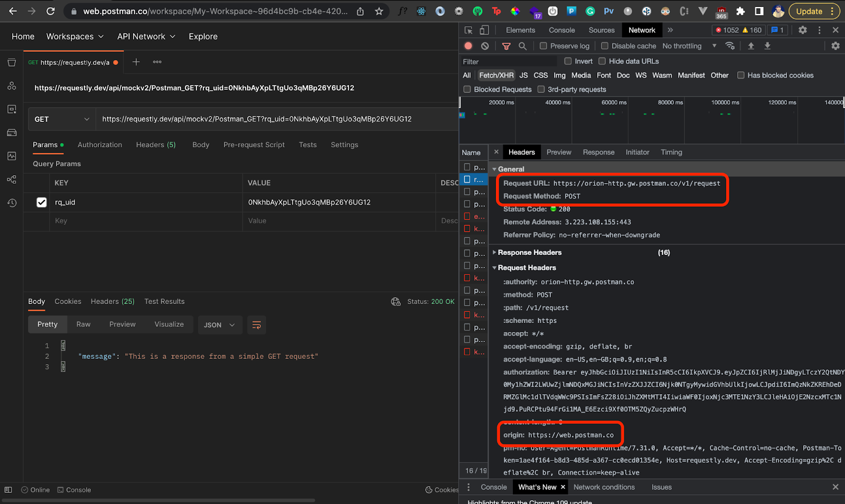Open the GET method dropdown
The width and height of the screenshot is (845, 504).
tap(61, 119)
